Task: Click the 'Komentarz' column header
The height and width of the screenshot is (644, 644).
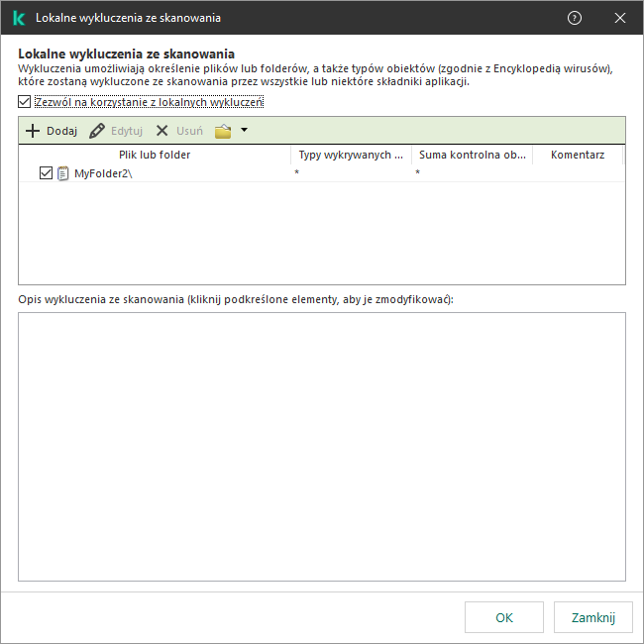Action: [578, 155]
